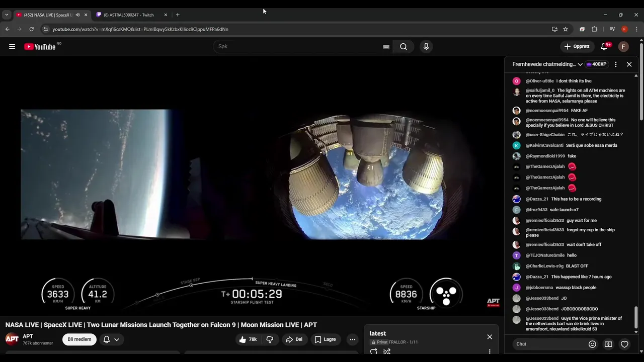This screenshot has height=362, width=644.
Task: Open YouTube notifications bell
Action: (x=604, y=47)
